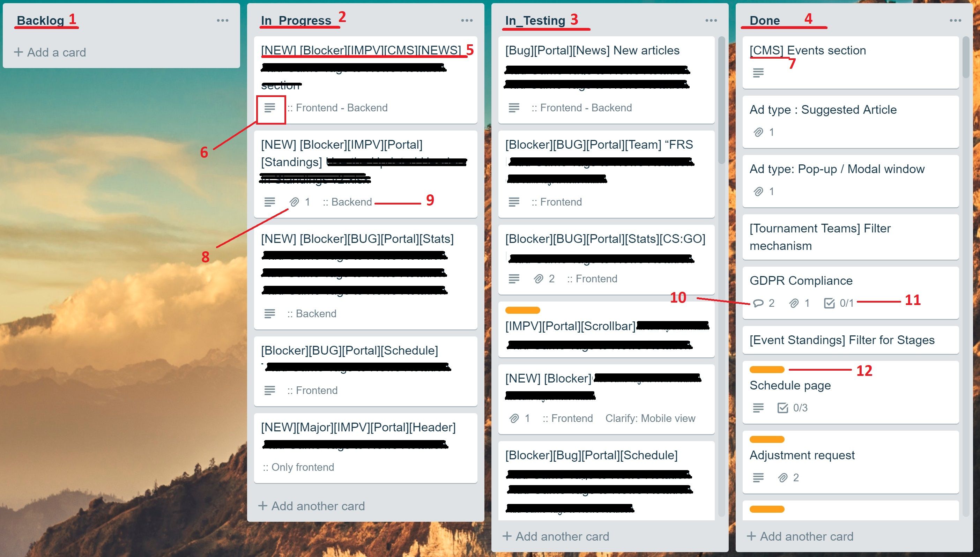Click Add a card in Backlog
Viewport: 980px width, 557px height.
51,52
